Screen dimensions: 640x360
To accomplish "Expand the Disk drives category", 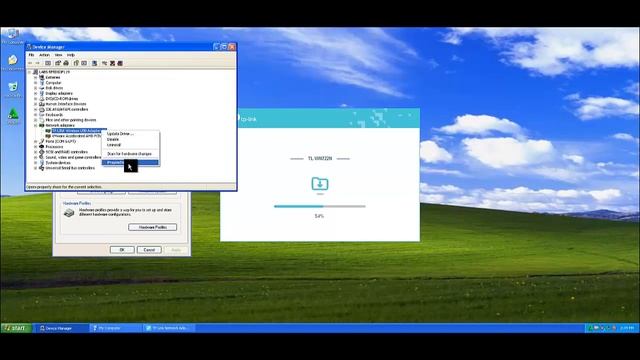I will (36, 88).
